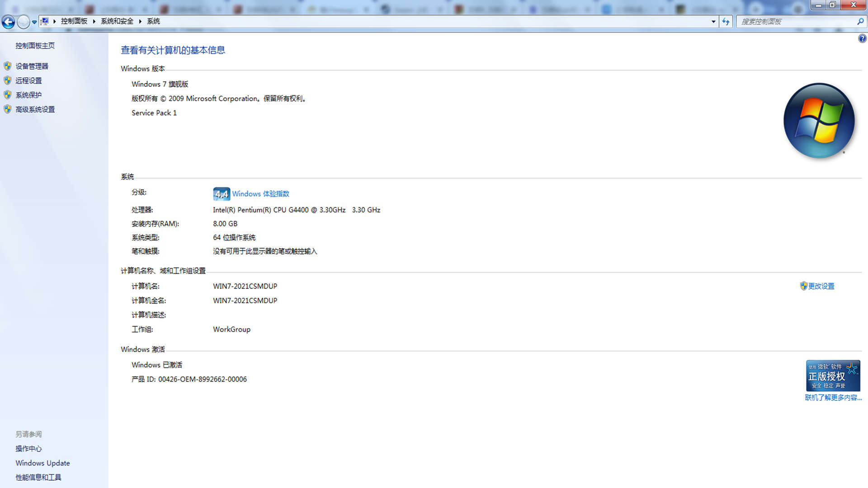Open 高级系统设置 from sidebar
This screenshot has width=868, height=488.
(x=35, y=109)
